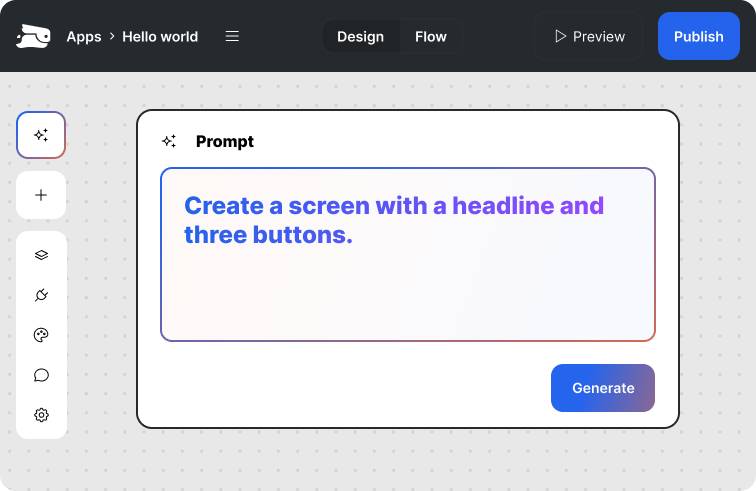Click the whale logo in the header
This screenshot has width=756, height=491.
(32, 37)
